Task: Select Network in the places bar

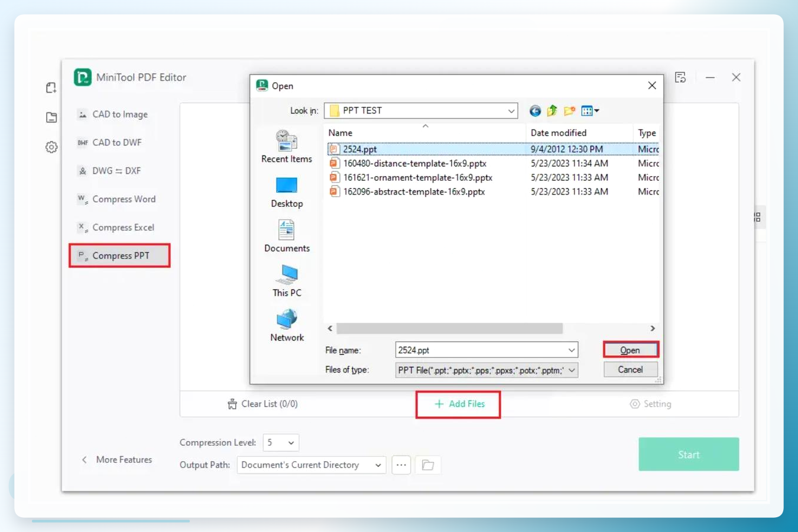Action: point(287,326)
